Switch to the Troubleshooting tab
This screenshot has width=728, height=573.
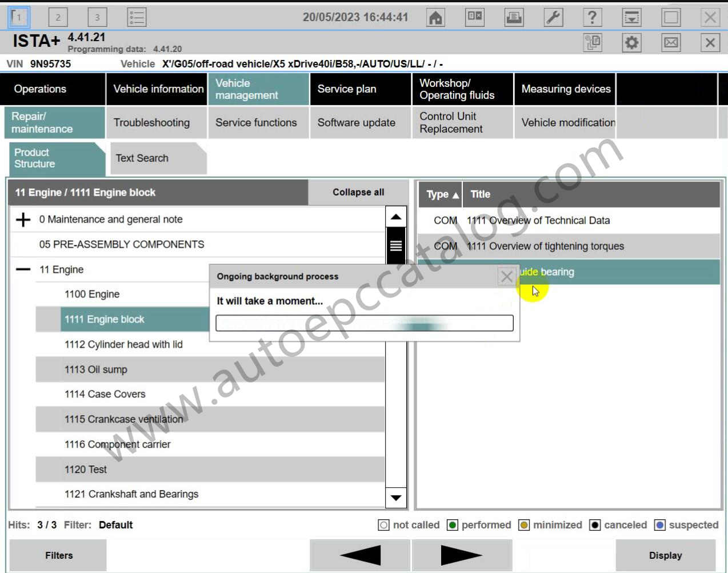pos(157,122)
